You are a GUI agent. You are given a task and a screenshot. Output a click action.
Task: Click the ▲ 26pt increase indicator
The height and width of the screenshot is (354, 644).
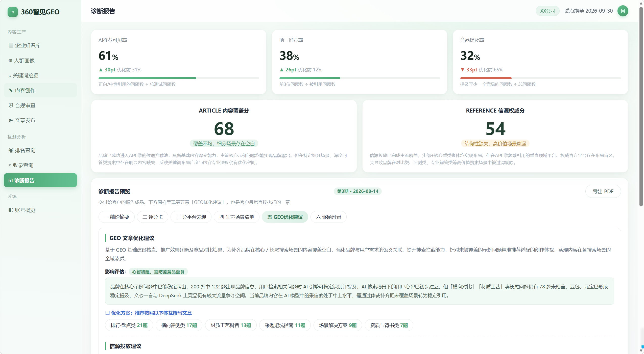pyautogui.click(x=288, y=70)
